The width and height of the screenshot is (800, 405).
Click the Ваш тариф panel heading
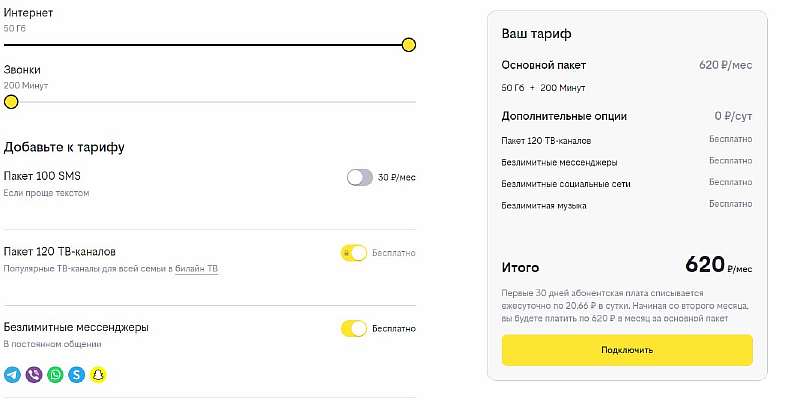536,34
